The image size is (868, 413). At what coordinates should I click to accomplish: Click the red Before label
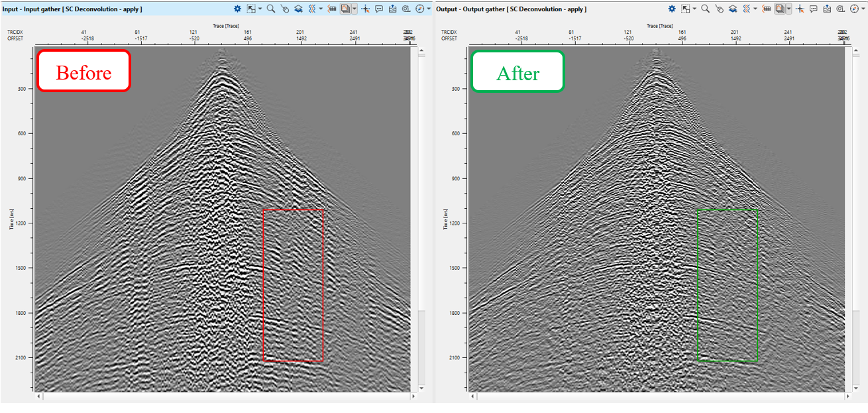tap(83, 72)
